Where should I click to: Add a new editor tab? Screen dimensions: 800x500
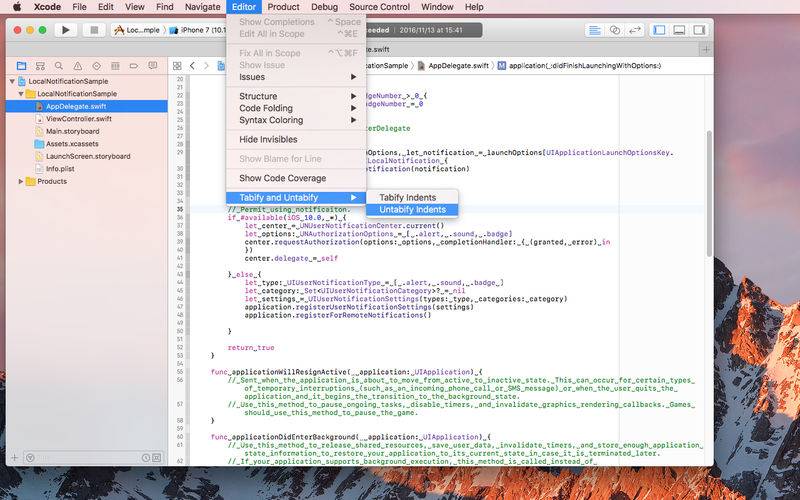tap(706, 49)
